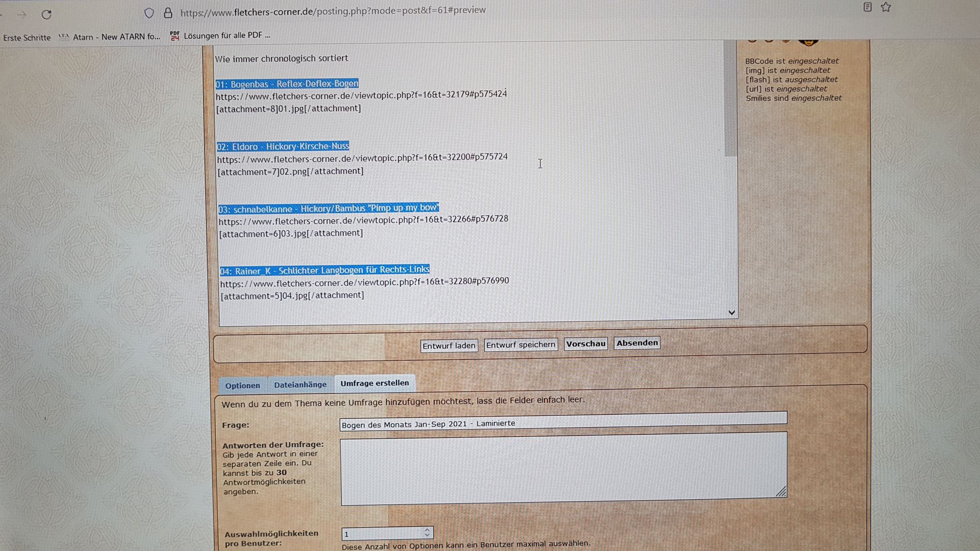Screen dimensions: 980x551
Task: Toggle reader view icon in address bar
Action: 867,7
